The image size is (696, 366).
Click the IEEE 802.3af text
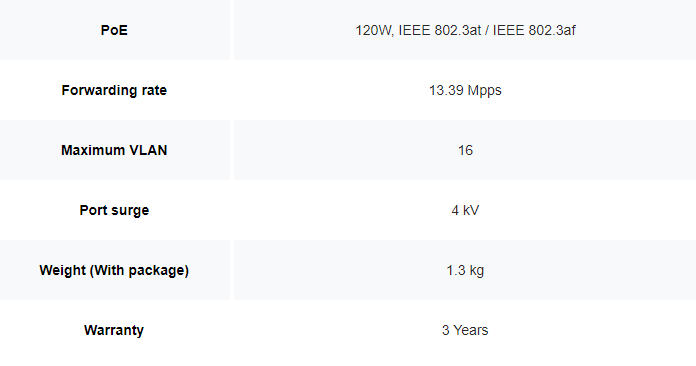(534, 30)
